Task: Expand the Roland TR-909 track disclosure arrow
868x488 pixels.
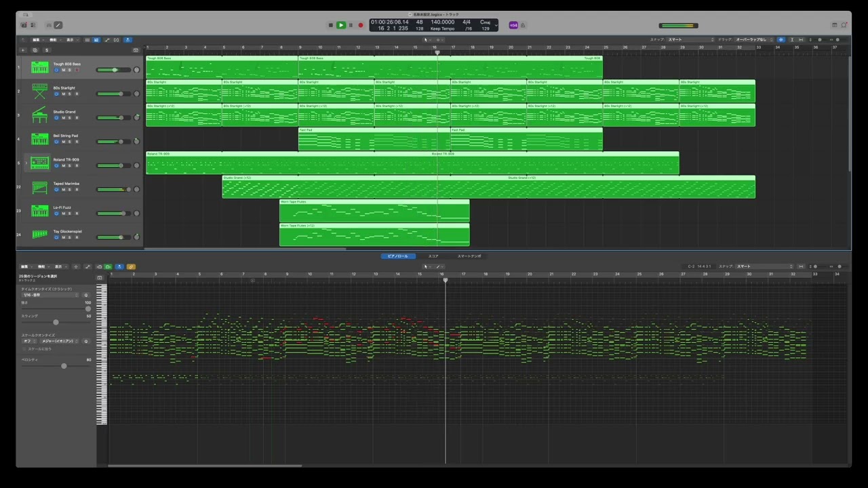Action: coord(26,163)
